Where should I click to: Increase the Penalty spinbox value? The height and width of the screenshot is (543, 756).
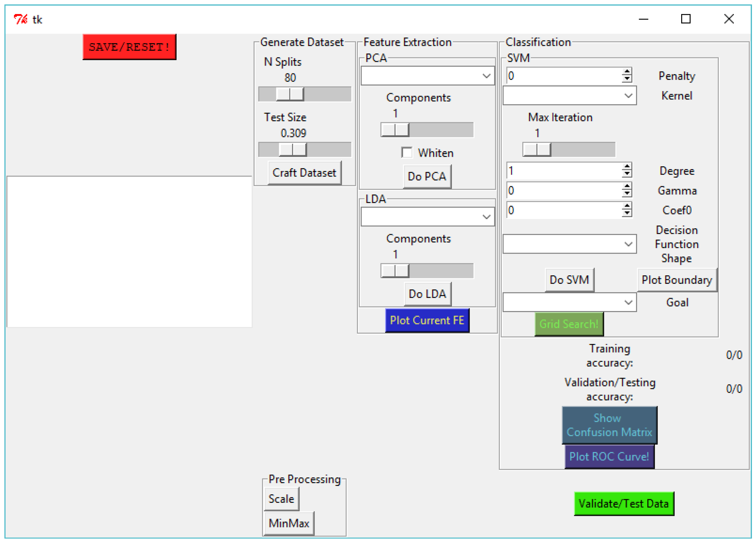pyautogui.click(x=627, y=72)
